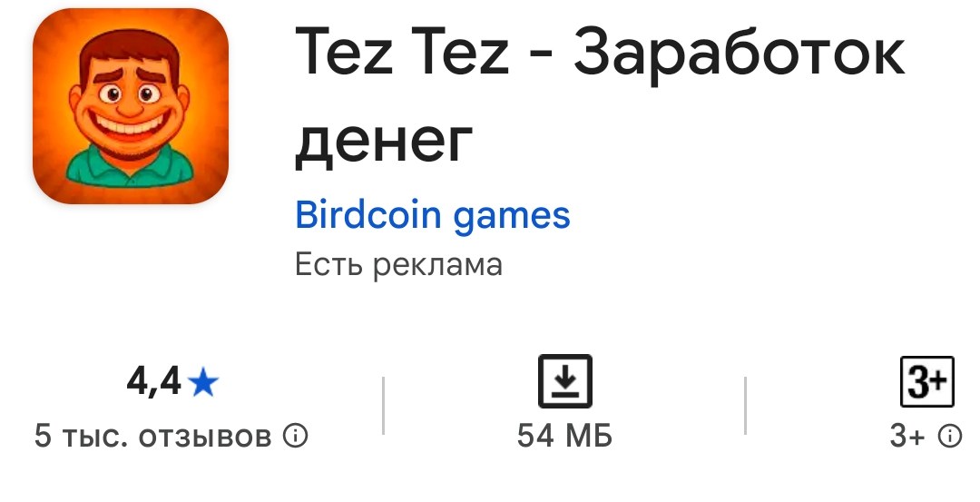
Task: Open the "5 тыс. отзывов" reviews
Action: [152, 437]
